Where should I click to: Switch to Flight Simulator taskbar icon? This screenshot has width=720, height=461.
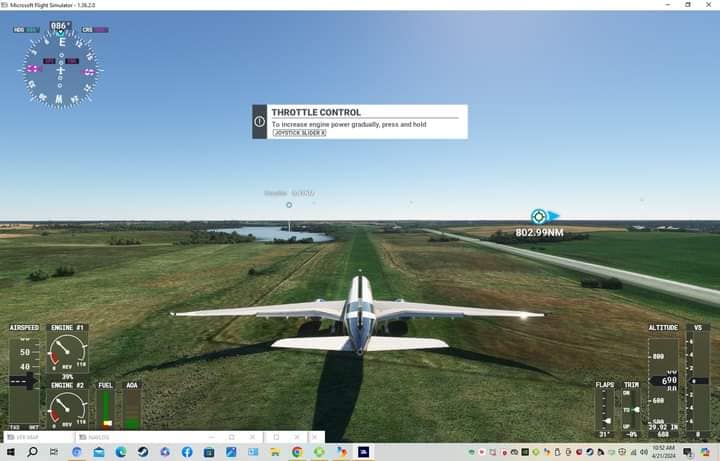[x=363, y=452]
